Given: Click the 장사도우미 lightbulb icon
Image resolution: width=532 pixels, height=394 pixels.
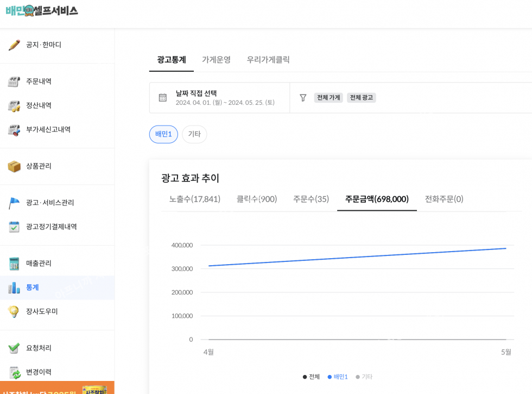Looking at the screenshot, I should [x=14, y=311].
